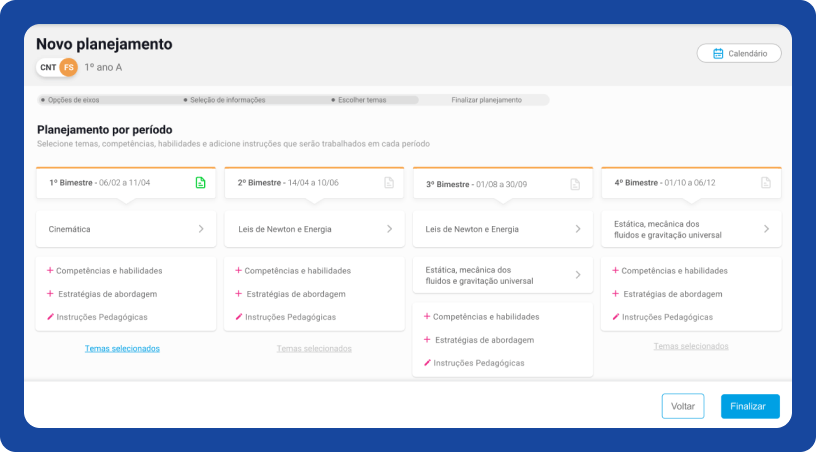
Task: Select the CNT subject toggle
Action: [x=48, y=67]
